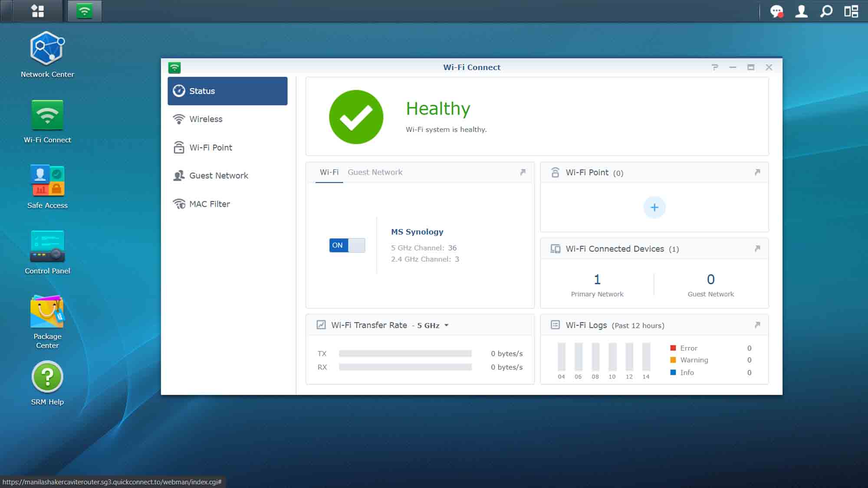The height and width of the screenshot is (488, 868).
Task: Click the "2.4 GHz Channel: 3" text
Action: [425, 259]
